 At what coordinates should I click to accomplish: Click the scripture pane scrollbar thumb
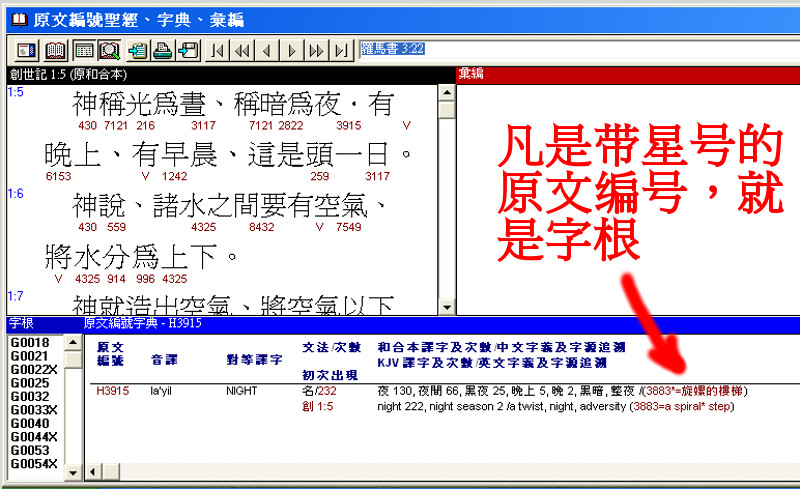pyautogui.click(x=447, y=109)
